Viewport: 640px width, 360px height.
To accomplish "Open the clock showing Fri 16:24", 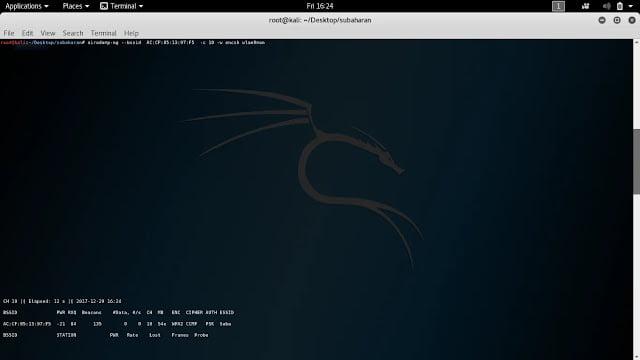I will [320, 6].
